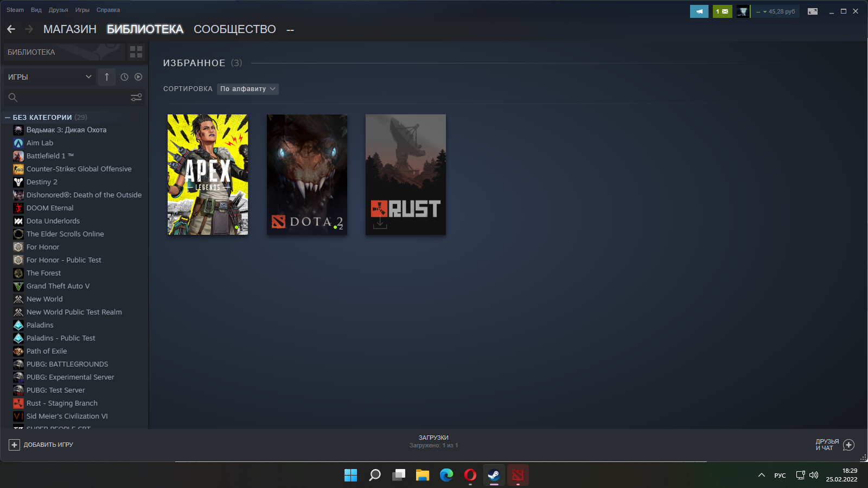868x488 pixels.
Task: Open account balance dropdown 45,28 руб
Action: (x=776, y=11)
